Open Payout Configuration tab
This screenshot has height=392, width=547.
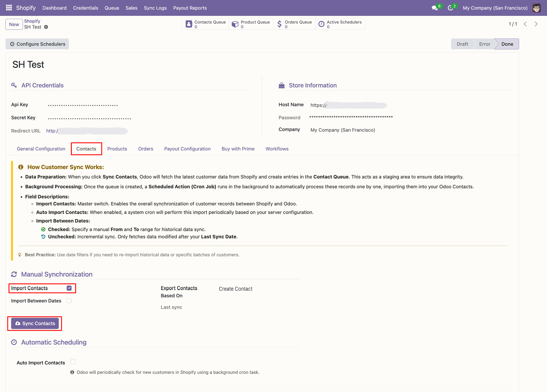coord(187,149)
